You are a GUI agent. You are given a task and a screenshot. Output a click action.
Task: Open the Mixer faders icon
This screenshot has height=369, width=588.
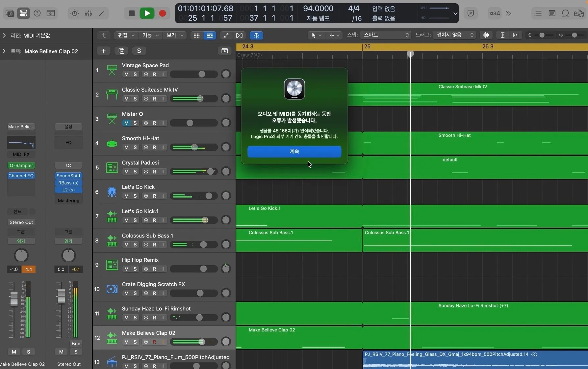coord(89,13)
